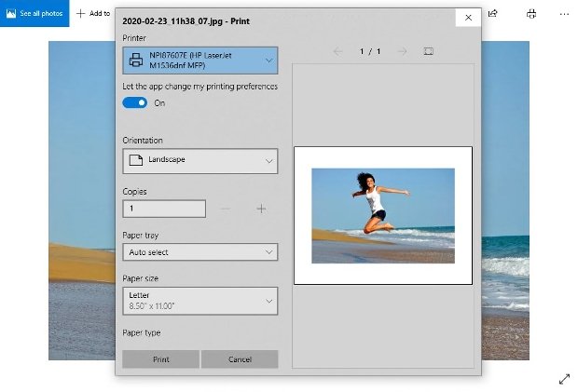
Task: Toggle app printing preferences switch
Action: [134, 102]
